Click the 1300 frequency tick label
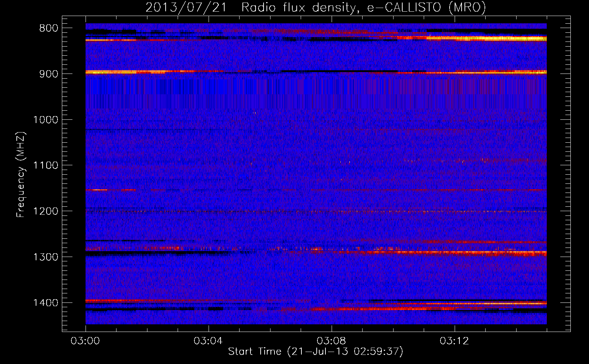589x364 pixels. pyautogui.click(x=46, y=257)
